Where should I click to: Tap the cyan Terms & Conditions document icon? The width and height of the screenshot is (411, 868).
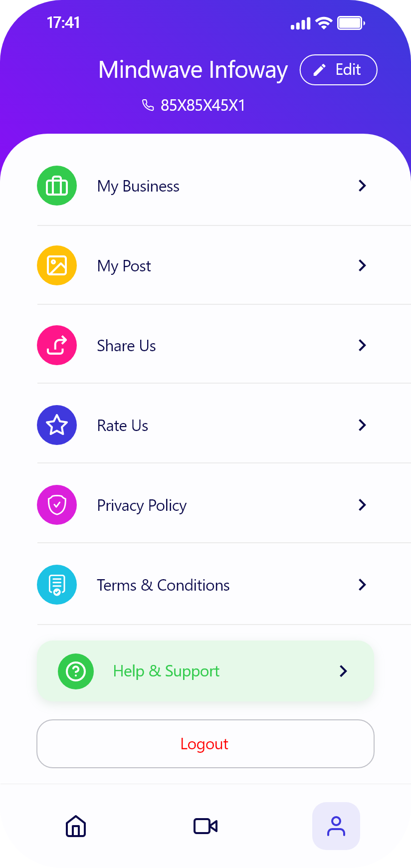[x=57, y=585]
